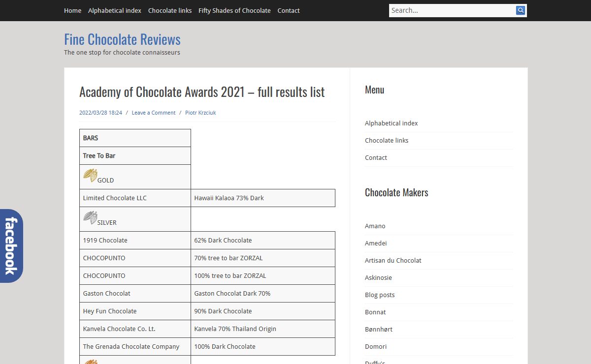Select the Gaston Chocolat Dark 70% cell
The image size is (591, 364).
pyautogui.click(x=263, y=294)
